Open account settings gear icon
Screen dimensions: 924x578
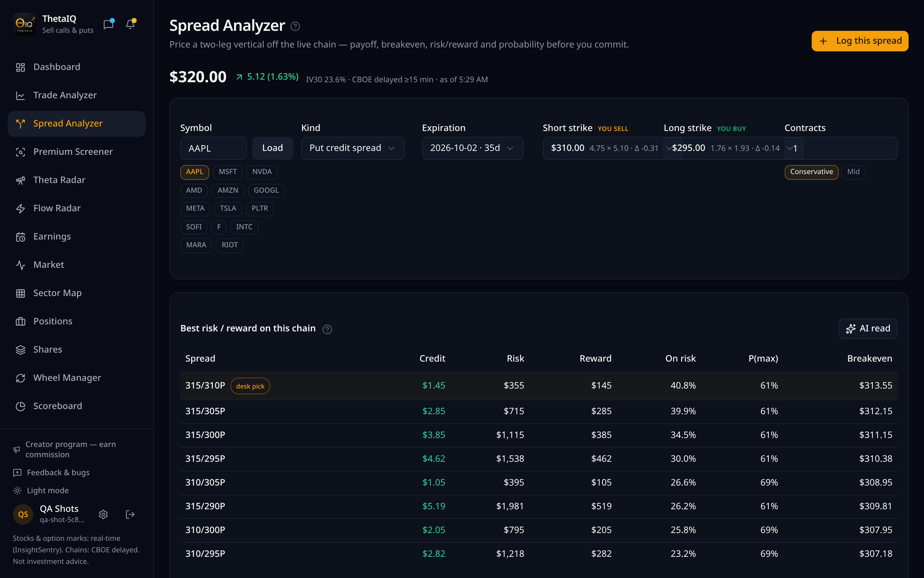click(103, 514)
